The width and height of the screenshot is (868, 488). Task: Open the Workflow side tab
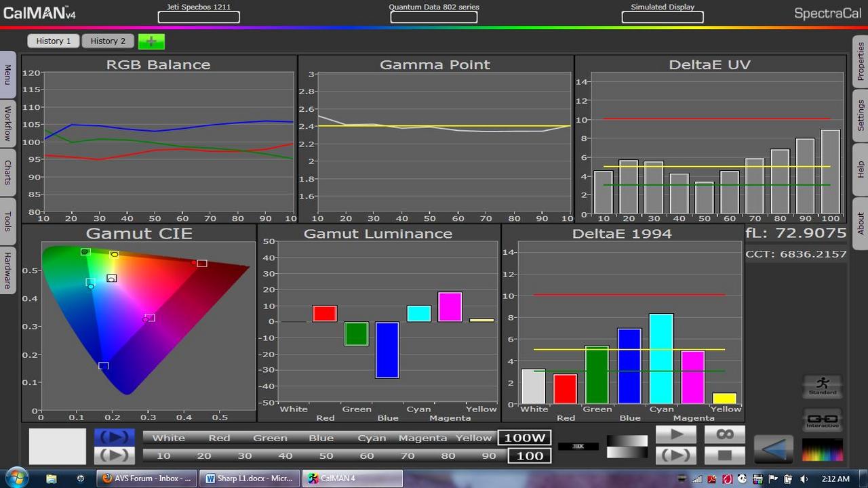click(7, 124)
